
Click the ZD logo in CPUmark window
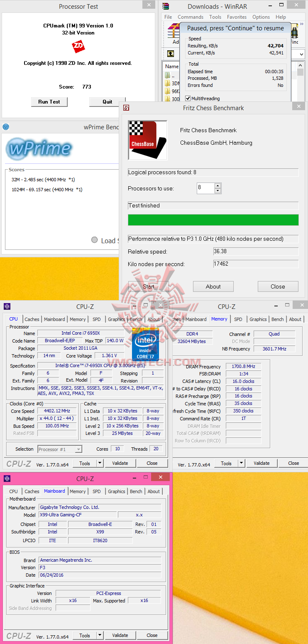(x=78, y=46)
